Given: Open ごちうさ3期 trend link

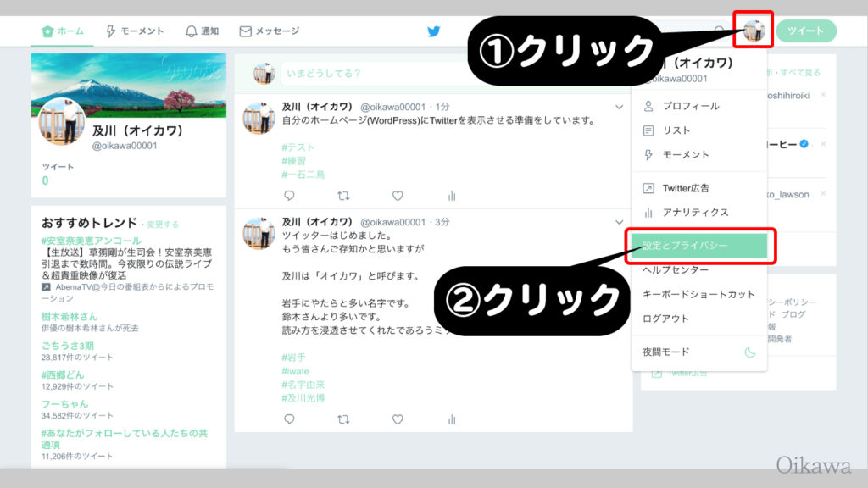Looking at the screenshot, I should point(68,346).
